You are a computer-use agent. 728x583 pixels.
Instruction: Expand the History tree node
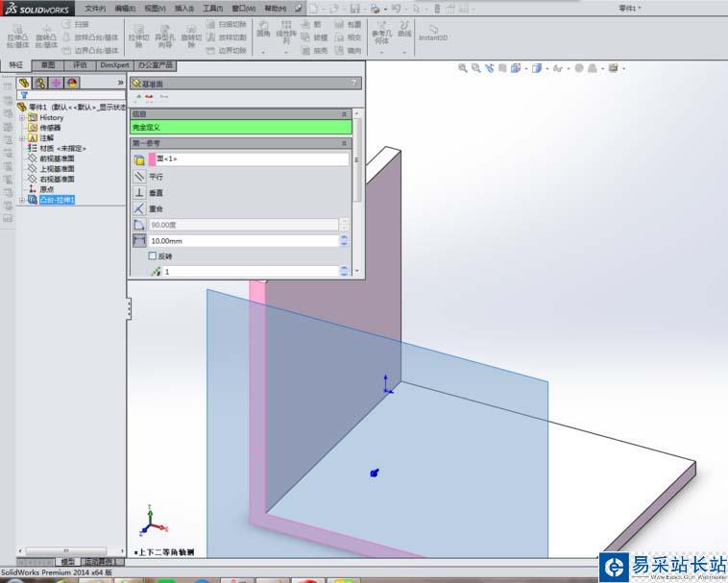pyautogui.click(x=22, y=118)
